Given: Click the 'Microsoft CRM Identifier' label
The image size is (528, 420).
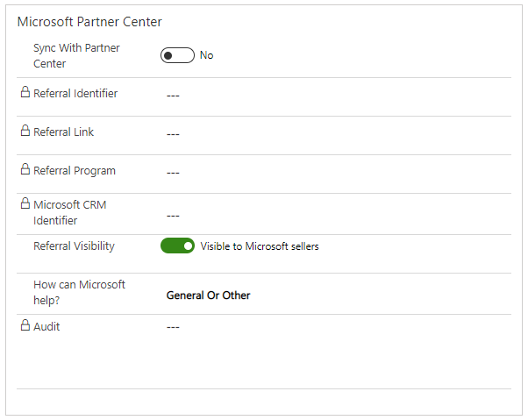Looking at the screenshot, I should (x=69, y=212).
